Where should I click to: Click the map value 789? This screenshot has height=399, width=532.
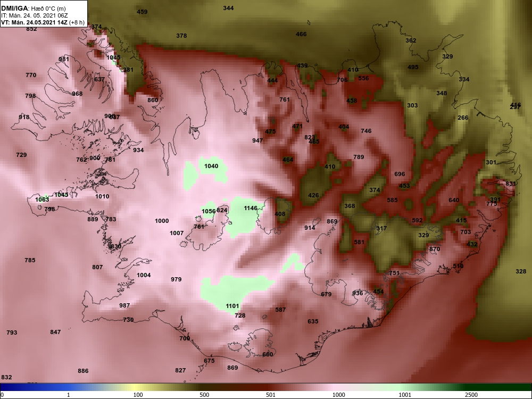359,157
